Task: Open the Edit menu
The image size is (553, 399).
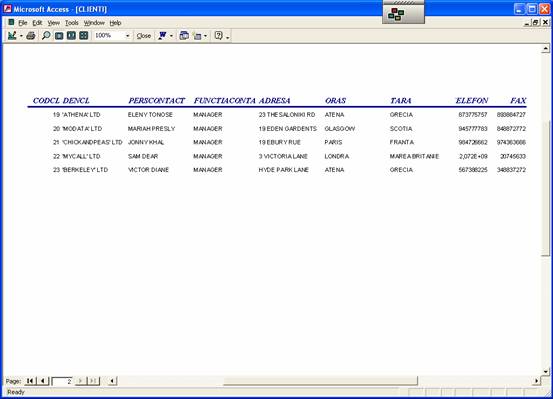Action: tap(37, 23)
